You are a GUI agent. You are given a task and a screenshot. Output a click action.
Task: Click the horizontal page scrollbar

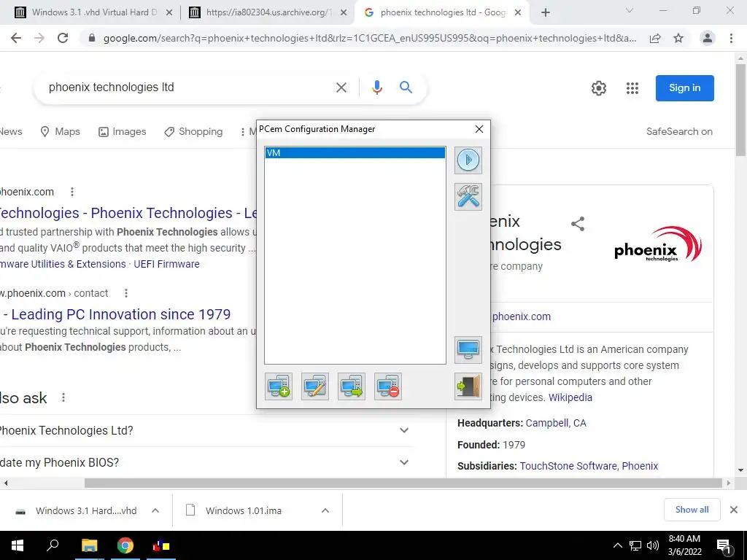[x=403, y=483]
